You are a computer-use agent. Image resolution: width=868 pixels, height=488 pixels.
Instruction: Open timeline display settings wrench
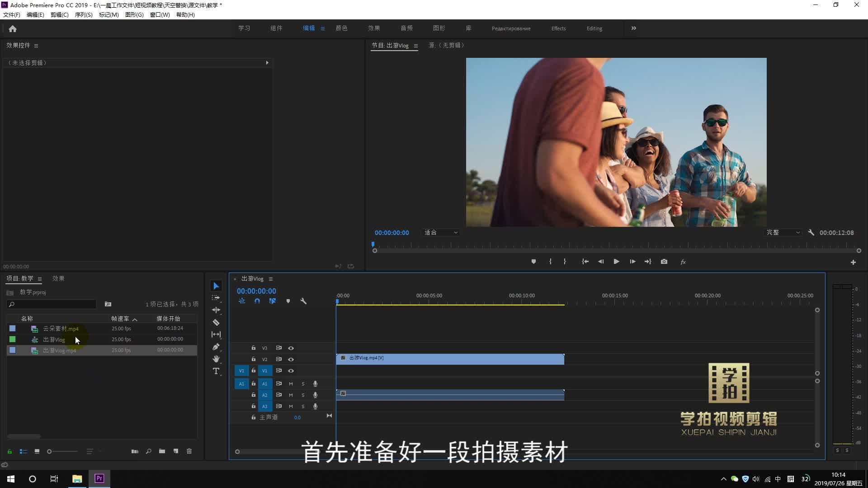tap(303, 301)
